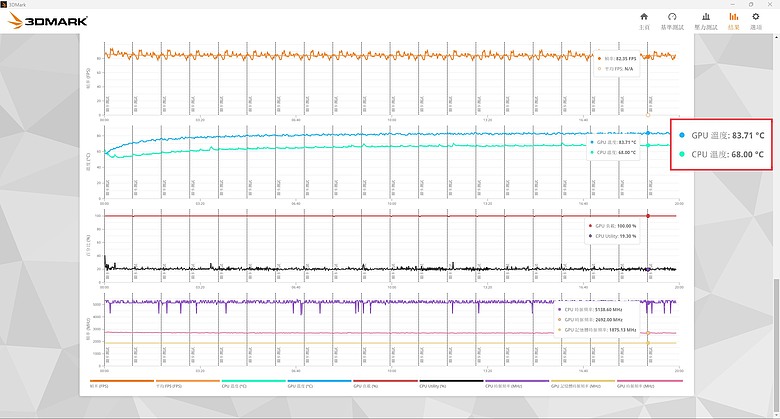
Task: Toggle the CPU Utility (%) legend series
Action: coord(451,384)
